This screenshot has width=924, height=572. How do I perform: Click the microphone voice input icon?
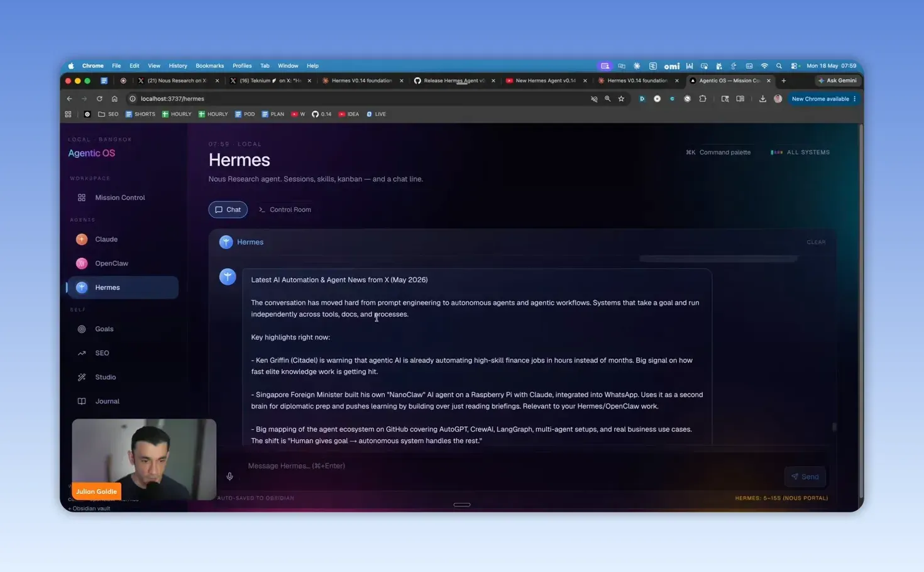coord(229,476)
